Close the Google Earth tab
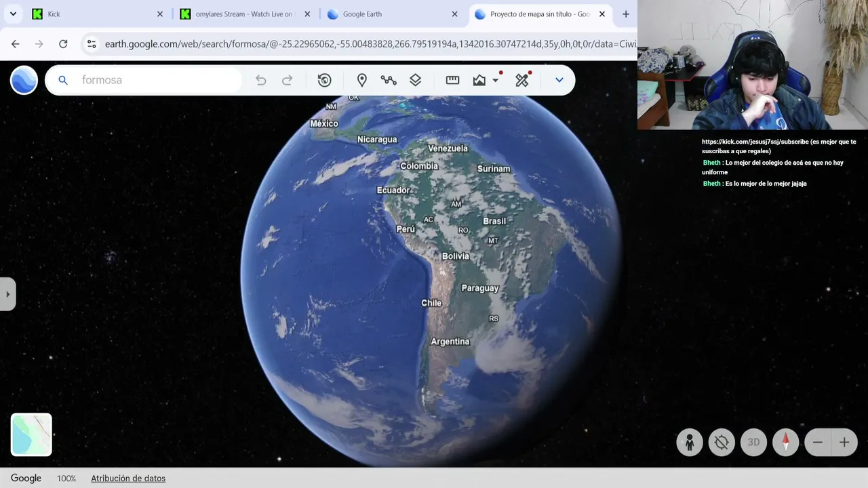Screen dimensions: 868x488 tap(454, 14)
